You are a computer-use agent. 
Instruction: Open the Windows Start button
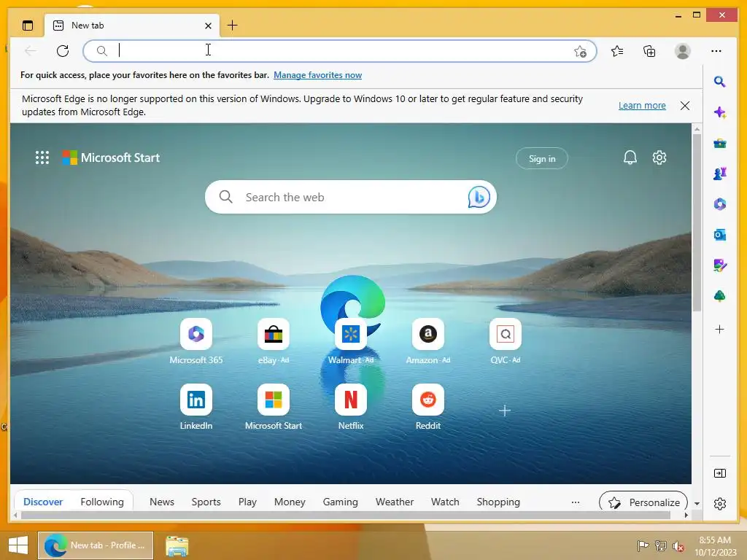(18, 545)
